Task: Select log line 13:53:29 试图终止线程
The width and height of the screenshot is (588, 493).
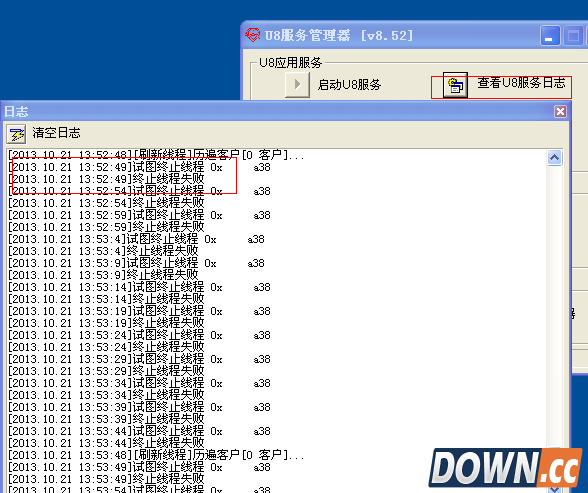Action: [x=139, y=359]
